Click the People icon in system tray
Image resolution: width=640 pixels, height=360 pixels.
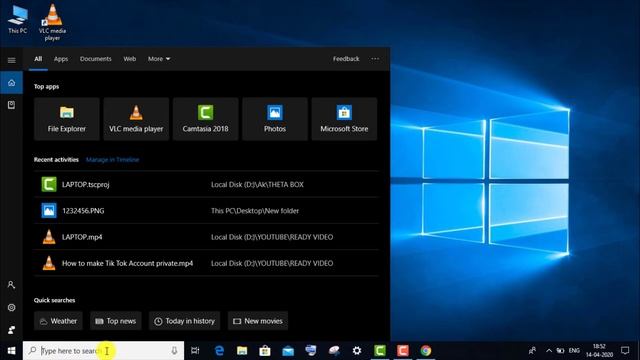(532, 351)
